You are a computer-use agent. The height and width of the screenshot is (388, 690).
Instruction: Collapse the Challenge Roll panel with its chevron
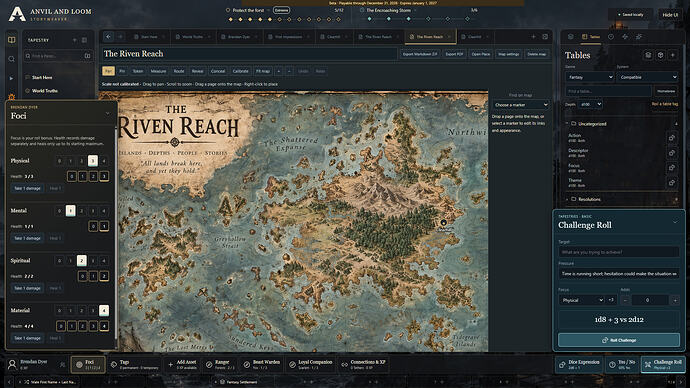coord(675,222)
